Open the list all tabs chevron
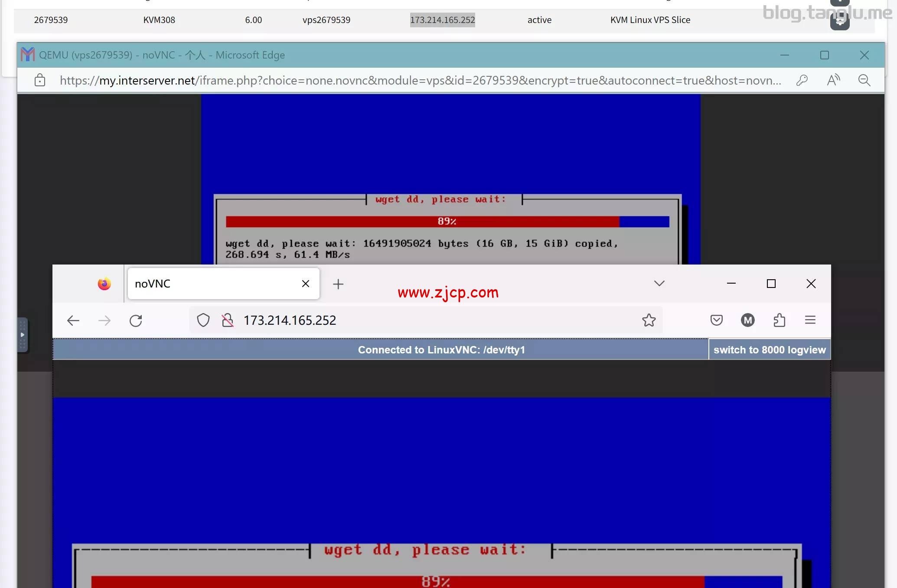This screenshot has width=897, height=588. click(659, 283)
